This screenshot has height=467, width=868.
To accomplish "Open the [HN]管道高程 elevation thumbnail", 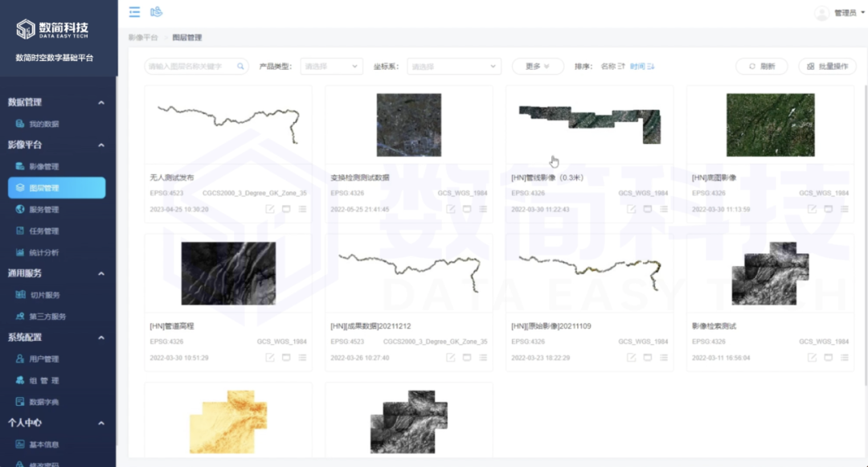I will tap(228, 273).
